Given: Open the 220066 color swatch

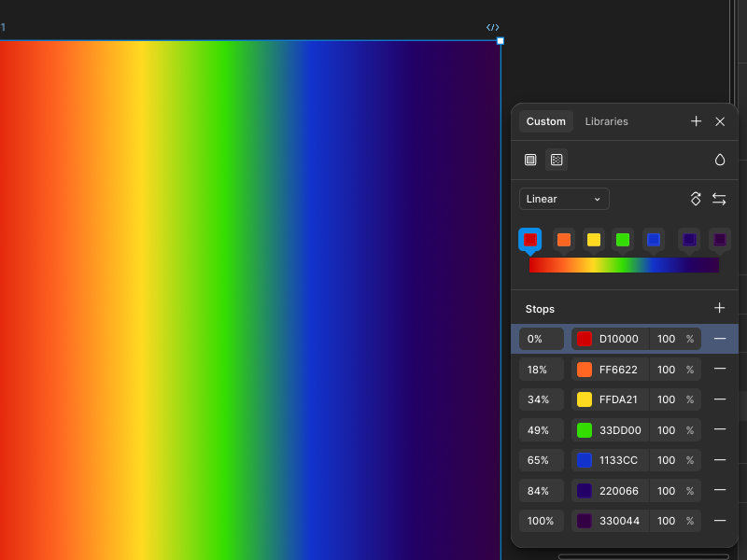Looking at the screenshot, I should [585, 491].
